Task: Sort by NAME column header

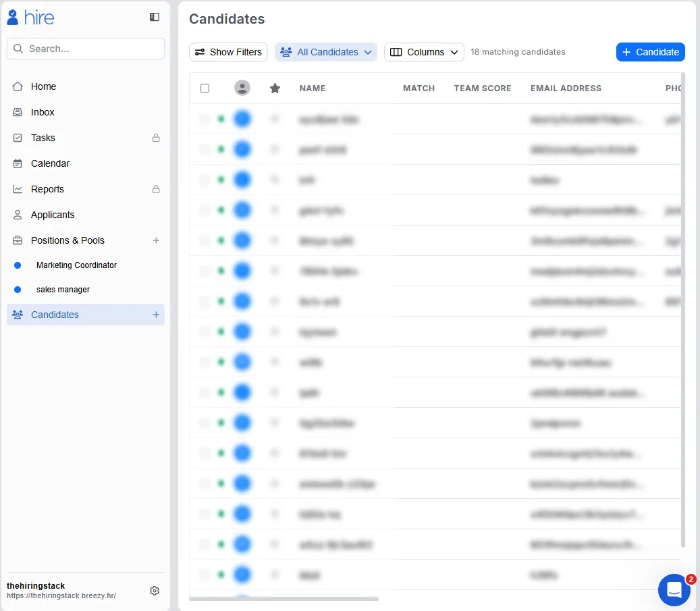Action: click(313, 88)
